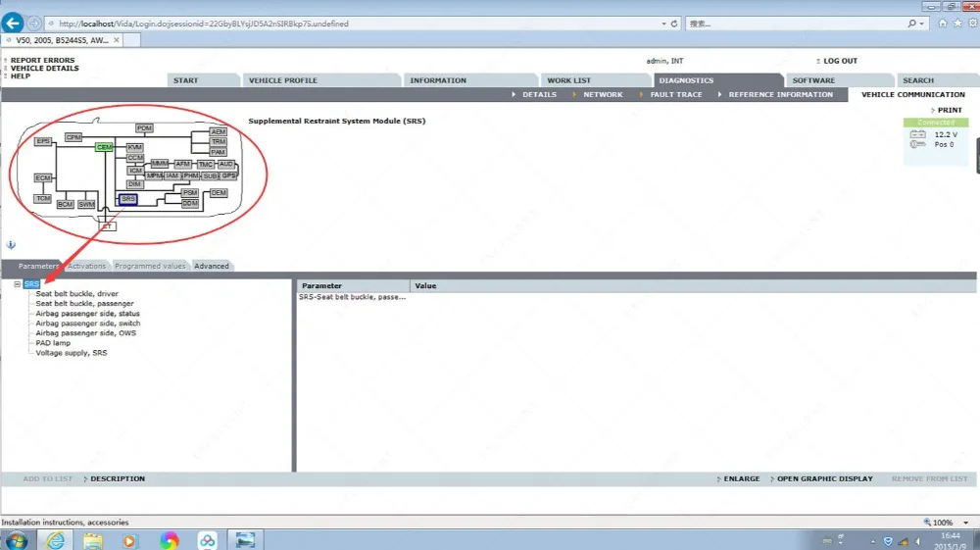Select the DIM module box
The image size is (980, 550).
pos(135,184)
